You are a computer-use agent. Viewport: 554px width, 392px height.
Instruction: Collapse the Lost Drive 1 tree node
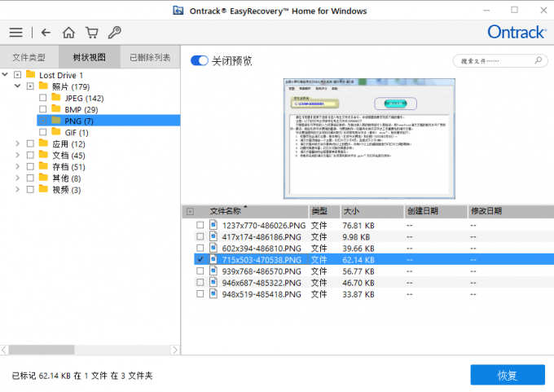[6, 75]
